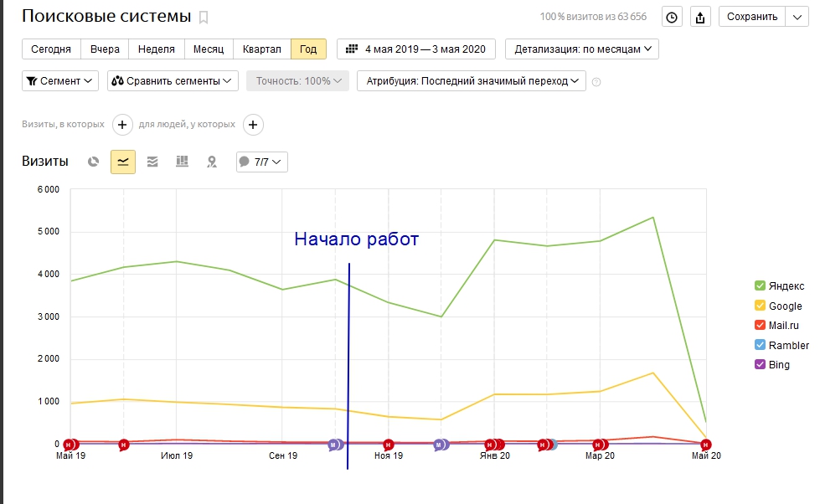
Task: Toggle the Google series checkbox
Action: coord(760,306)
